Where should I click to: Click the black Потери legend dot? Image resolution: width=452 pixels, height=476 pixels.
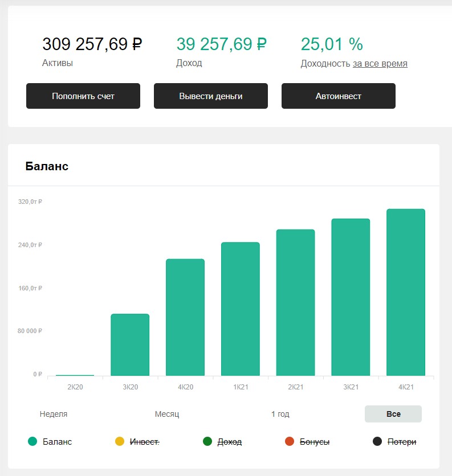click(x=377, y=441)
